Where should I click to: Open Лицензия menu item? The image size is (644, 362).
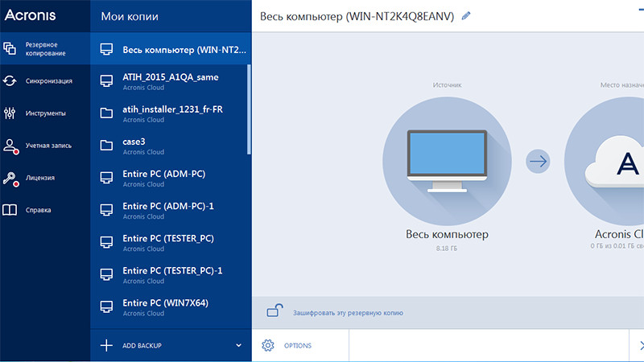(45, 178)
